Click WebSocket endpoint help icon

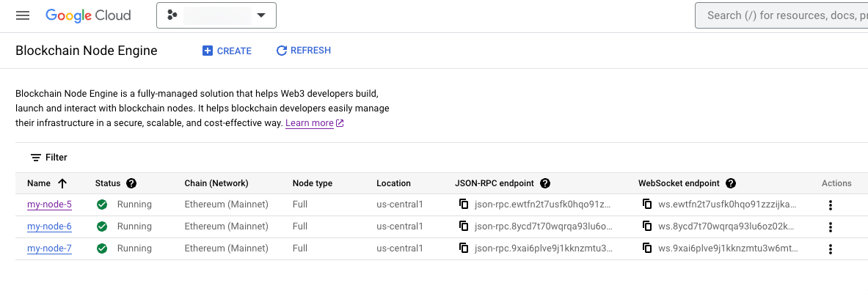[731, 183]
